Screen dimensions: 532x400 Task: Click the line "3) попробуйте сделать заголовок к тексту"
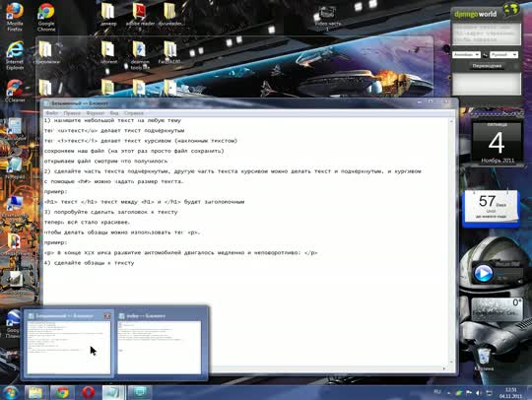110,212
